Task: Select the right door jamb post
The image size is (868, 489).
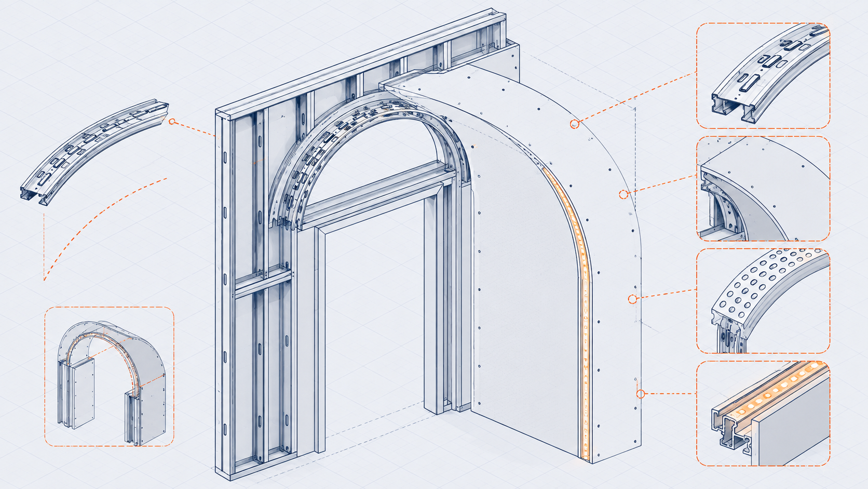Action: point(435,304)
